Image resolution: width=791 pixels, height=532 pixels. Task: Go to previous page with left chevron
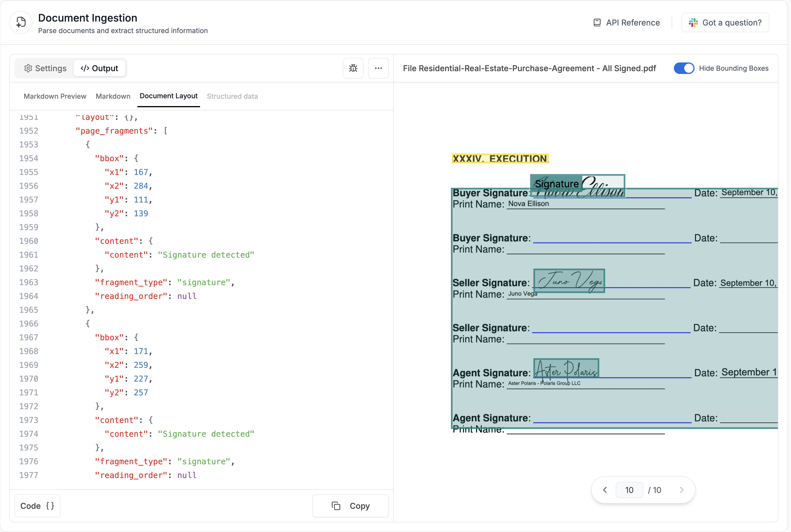pos(605,490)
